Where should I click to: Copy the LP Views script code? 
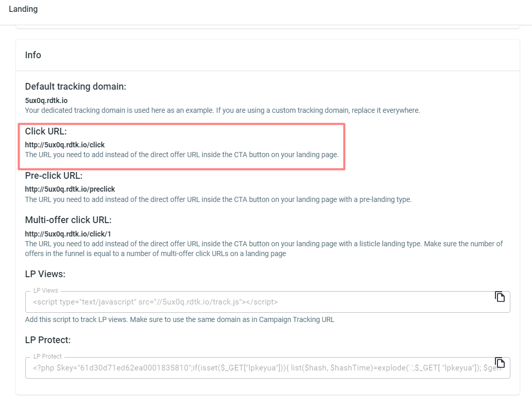click(x=500, y=297)
